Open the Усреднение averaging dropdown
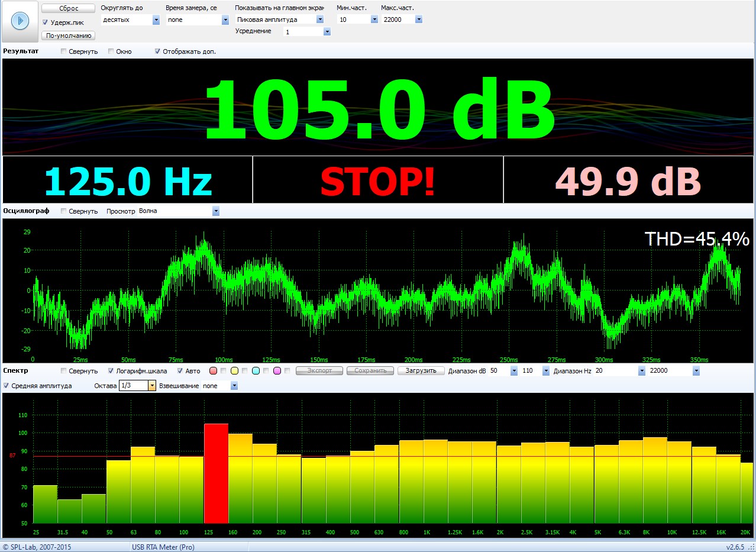Image resolution: width=756 pixels, height=552 pixels. pyautogui.click(x=327, y=32)
